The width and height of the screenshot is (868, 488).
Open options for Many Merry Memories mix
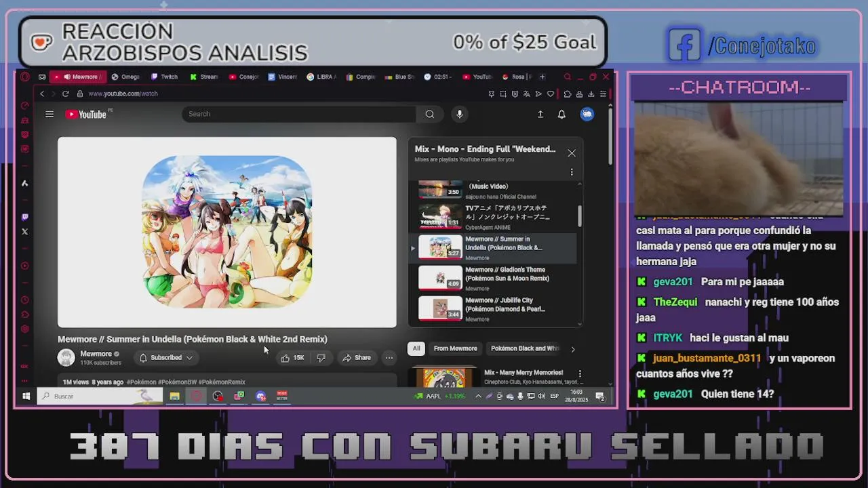pos(580,373)
